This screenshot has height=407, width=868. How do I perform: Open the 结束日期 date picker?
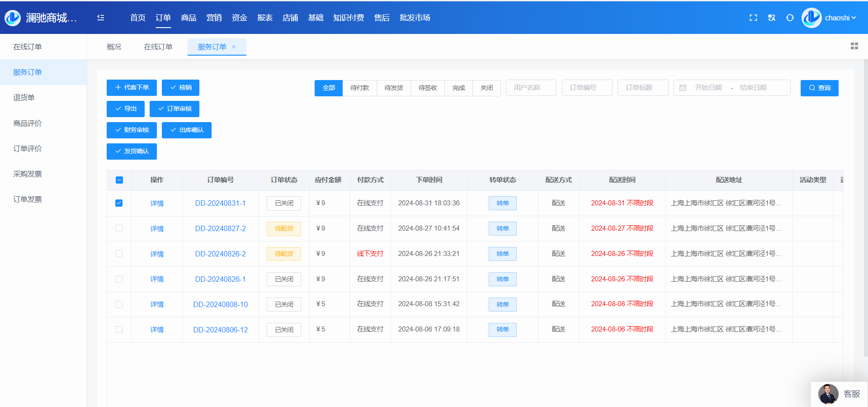753,88
